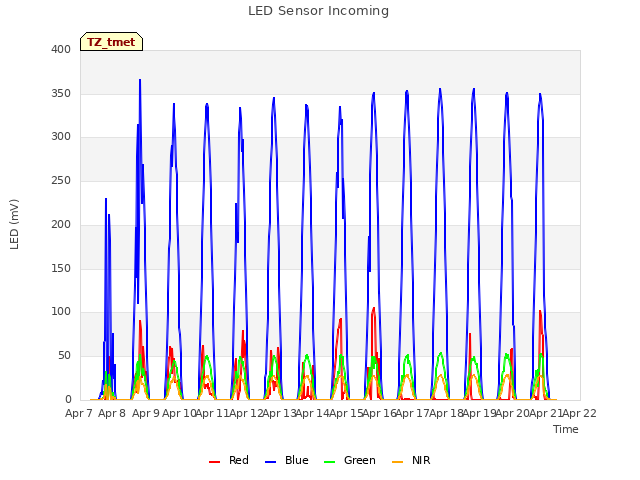Screen dimensions: 640x480
Task: Toggle the Green series legend entry
Action: tap(349, 460)
